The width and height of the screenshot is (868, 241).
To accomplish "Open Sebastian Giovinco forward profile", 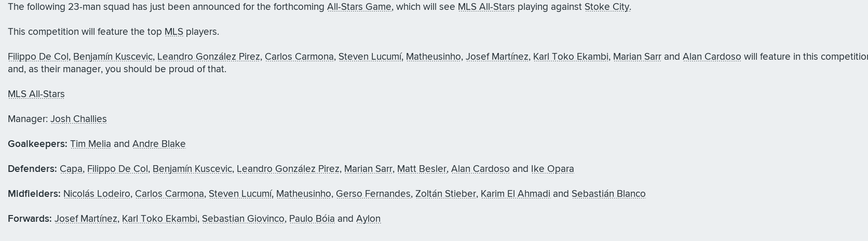I will tap(243, 219).
